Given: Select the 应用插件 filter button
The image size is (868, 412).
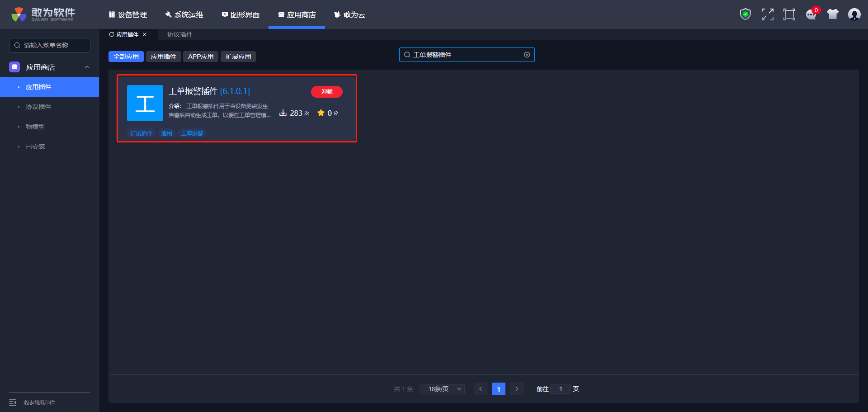Looking at the screenshot, I should click(x=164, y=57).
